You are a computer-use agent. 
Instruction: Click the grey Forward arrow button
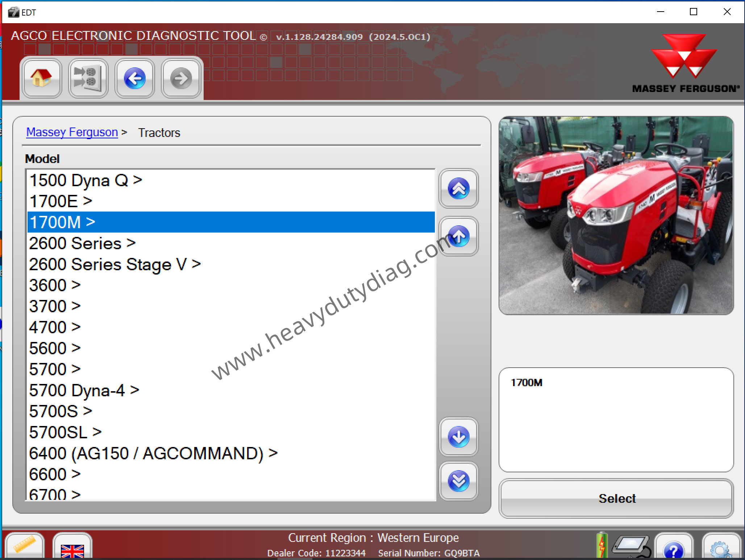point(181,78)
